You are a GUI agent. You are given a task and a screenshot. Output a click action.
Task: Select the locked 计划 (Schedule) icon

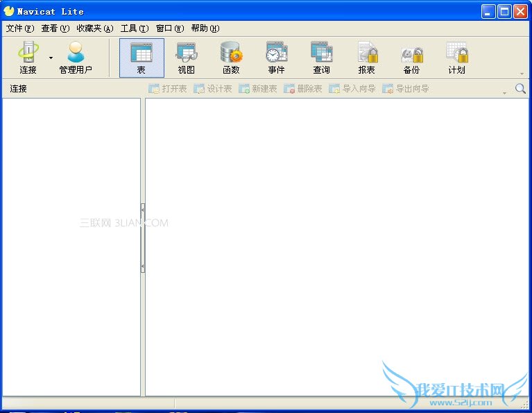tap(456, 58)
